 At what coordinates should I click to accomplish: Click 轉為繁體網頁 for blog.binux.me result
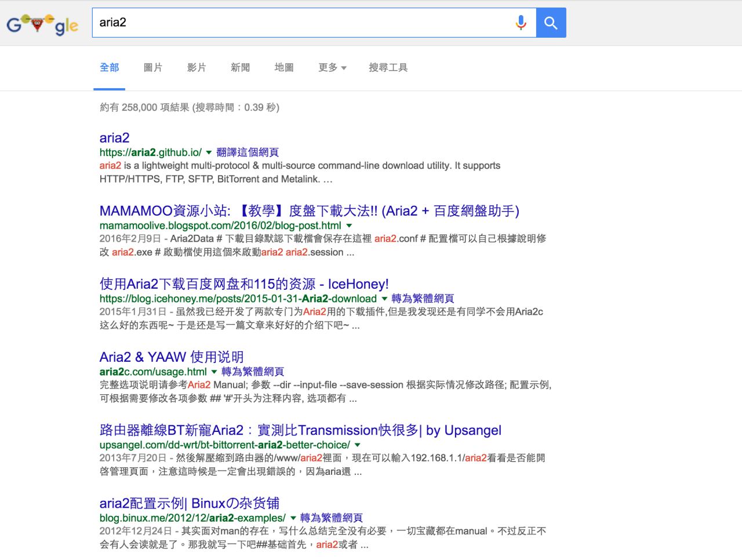point(332,518)
